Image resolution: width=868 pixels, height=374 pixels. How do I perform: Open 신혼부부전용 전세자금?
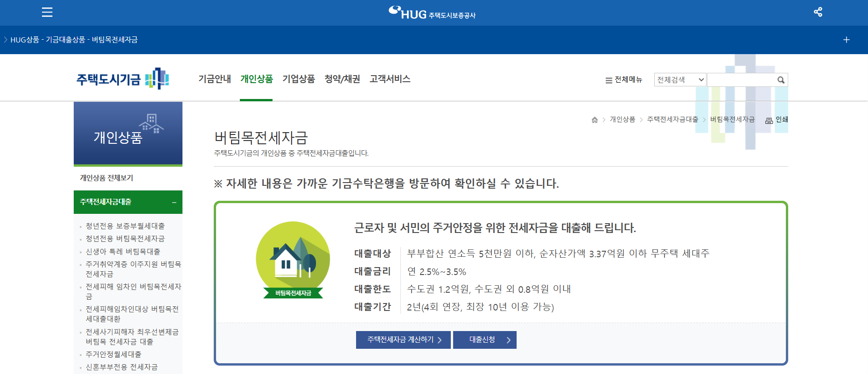click(x=121, y=367)
